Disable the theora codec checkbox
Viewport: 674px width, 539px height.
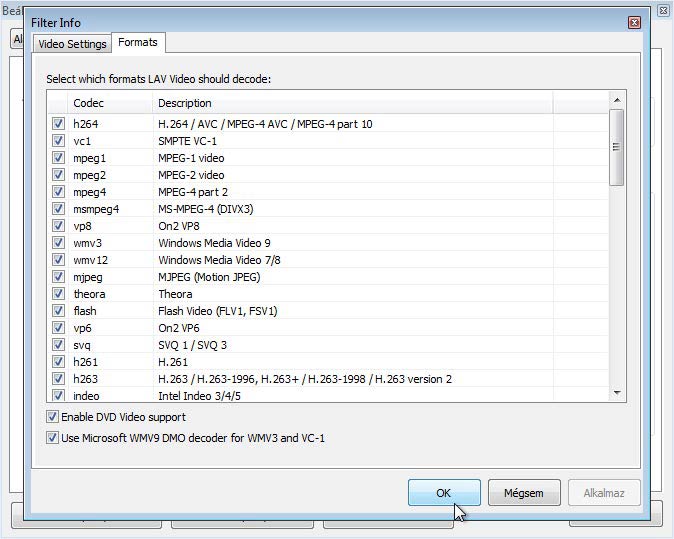(58, 294)
